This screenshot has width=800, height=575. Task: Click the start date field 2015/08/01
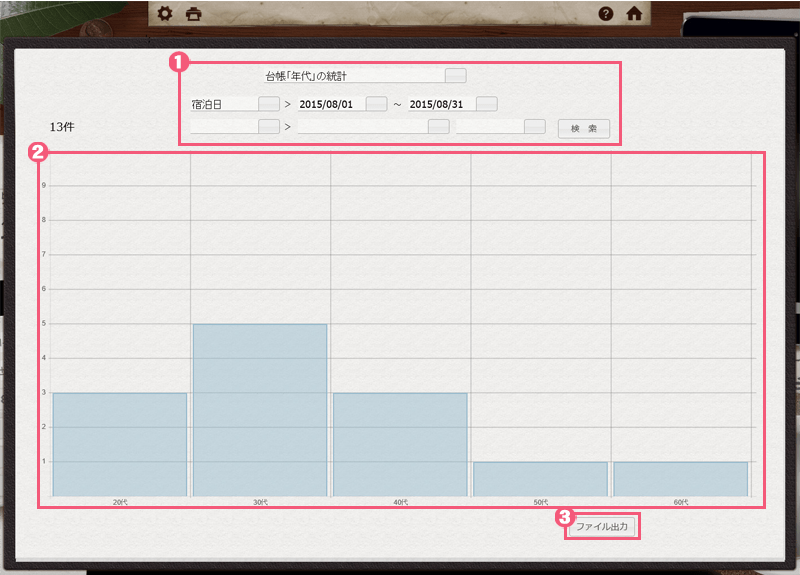[330, 104]
